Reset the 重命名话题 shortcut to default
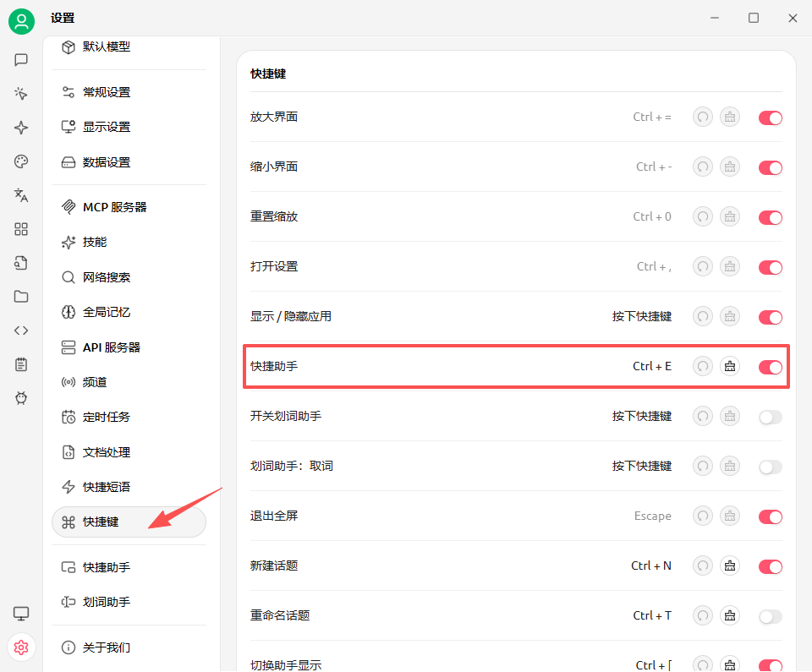 pos(703,615)
